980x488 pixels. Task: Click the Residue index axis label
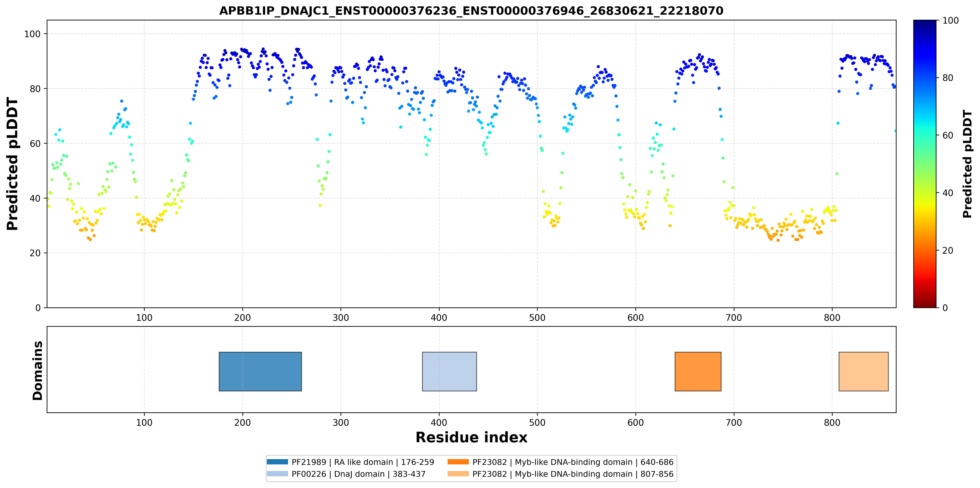471,437
